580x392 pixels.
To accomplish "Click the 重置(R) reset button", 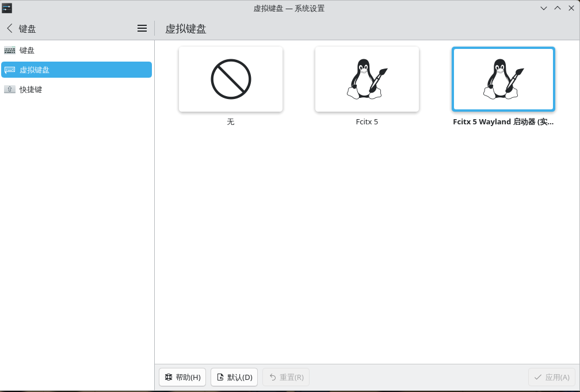I will pos(286,377).
